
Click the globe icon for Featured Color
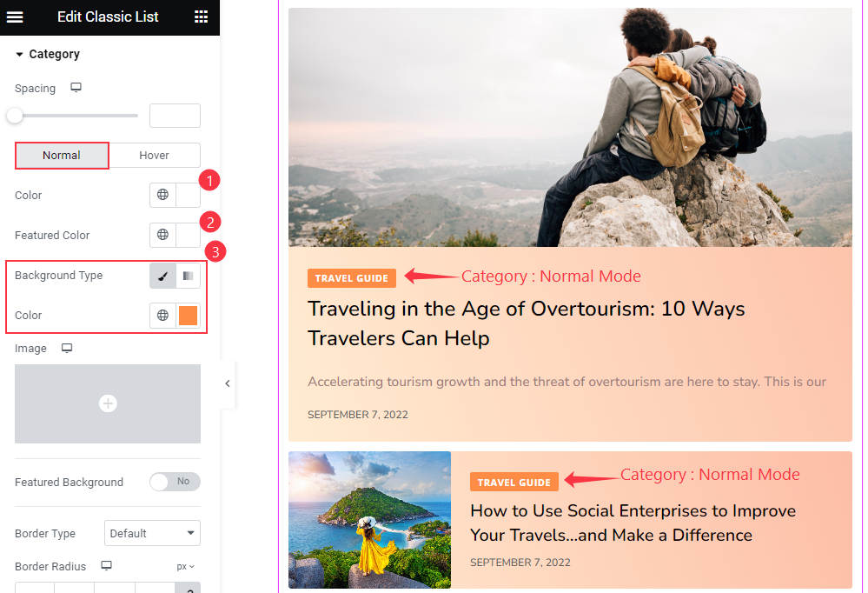click(x=162, y=235)
